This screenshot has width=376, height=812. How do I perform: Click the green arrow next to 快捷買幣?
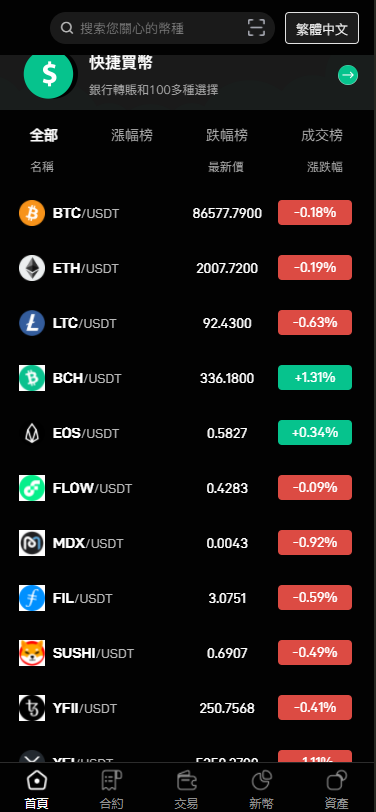click(348, 76)
